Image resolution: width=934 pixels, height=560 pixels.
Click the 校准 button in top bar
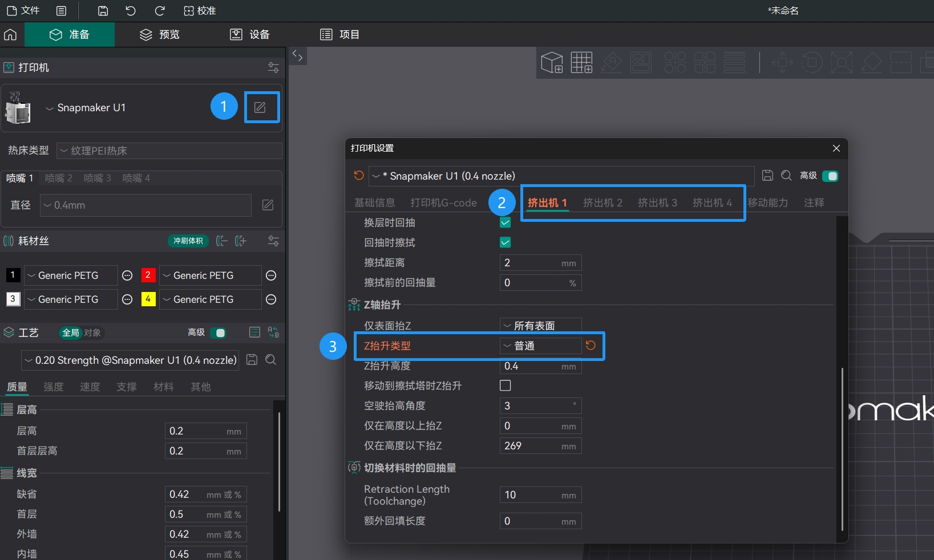[x=200, y=11]
